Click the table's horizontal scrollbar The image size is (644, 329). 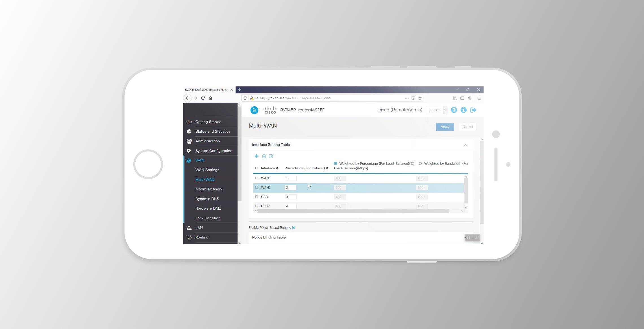click(353, 211)
